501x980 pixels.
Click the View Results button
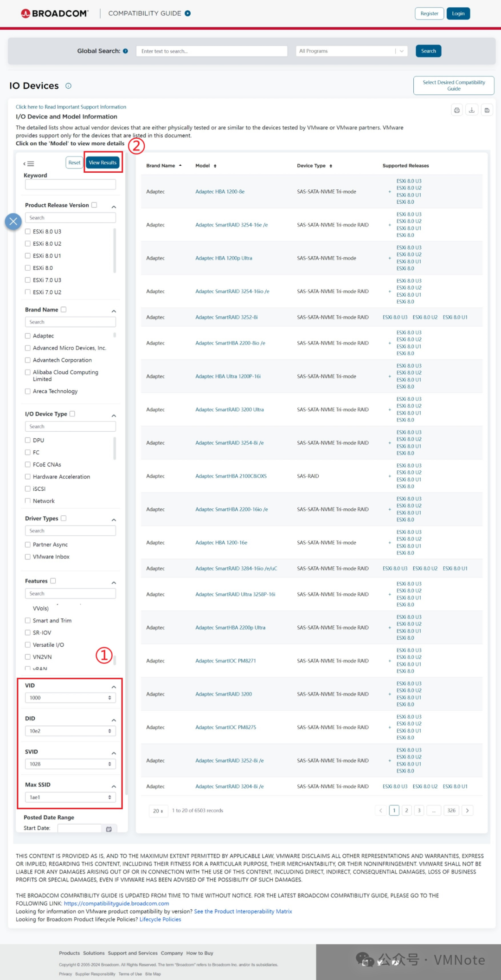tap(103, 162)
